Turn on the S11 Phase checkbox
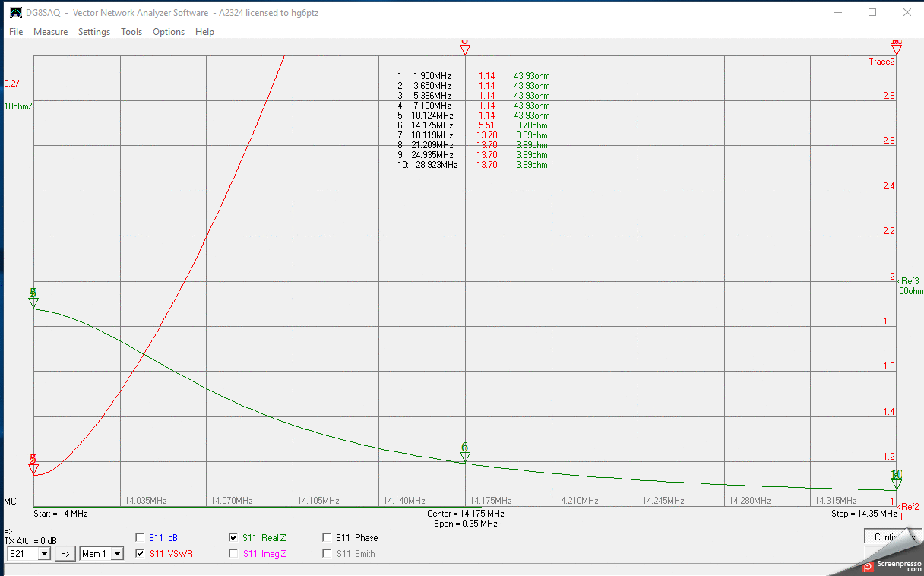The height and width of the screenshot is (576, 924). coord(327,538)
